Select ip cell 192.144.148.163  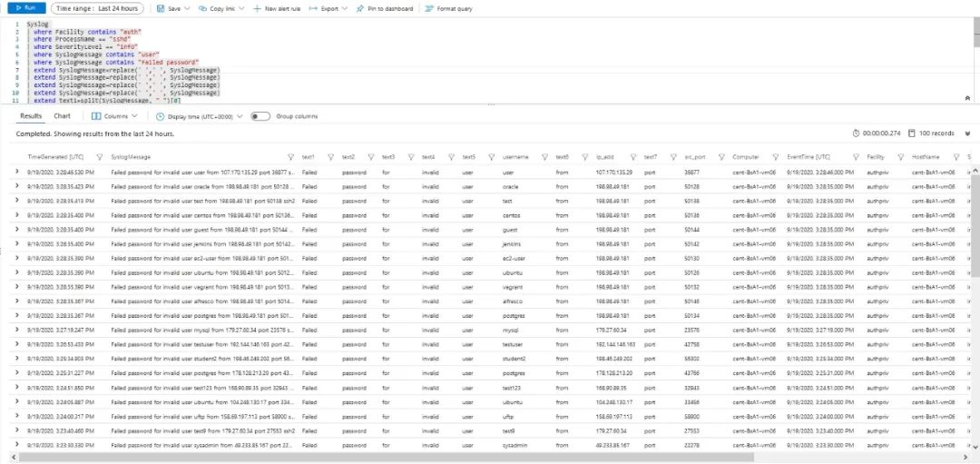pyautogui.click(x=615, y=344)
